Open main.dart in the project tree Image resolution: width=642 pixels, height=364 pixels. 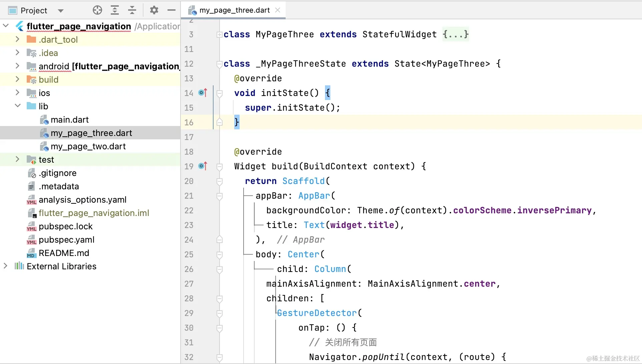click(x=69, y=120)
